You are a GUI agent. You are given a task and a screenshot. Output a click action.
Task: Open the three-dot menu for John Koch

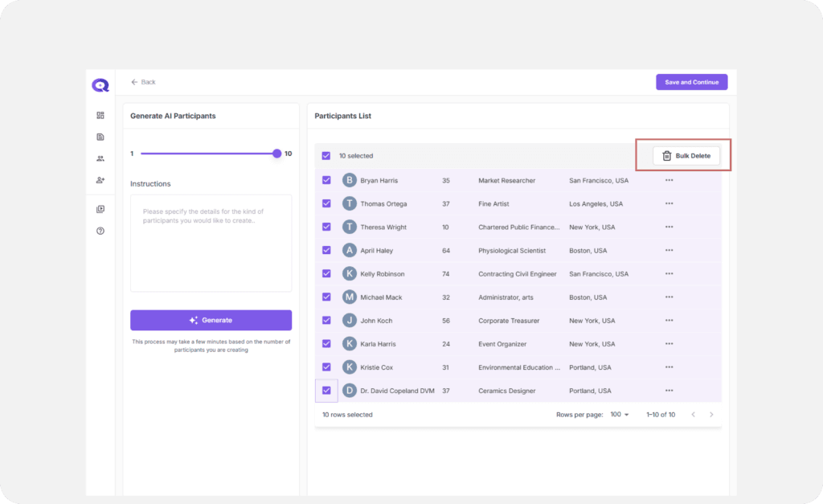tap(669, 321)
